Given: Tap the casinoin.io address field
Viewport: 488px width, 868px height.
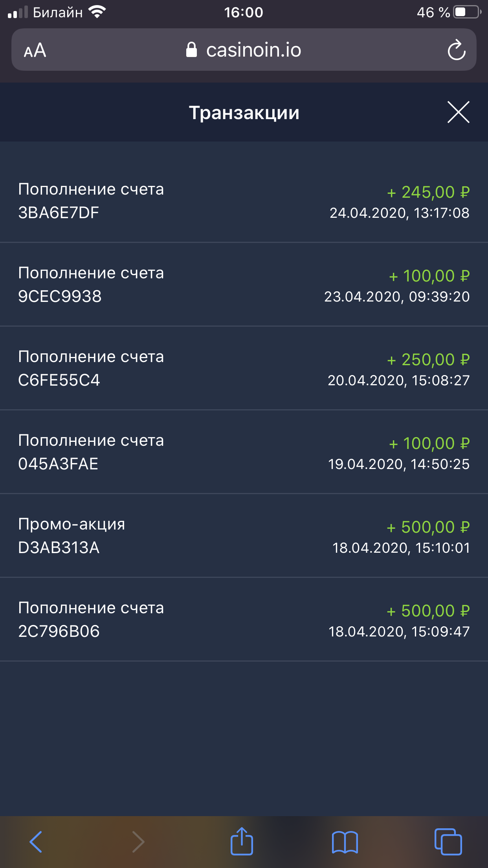Looking at the screenshot, I should 253,50.
